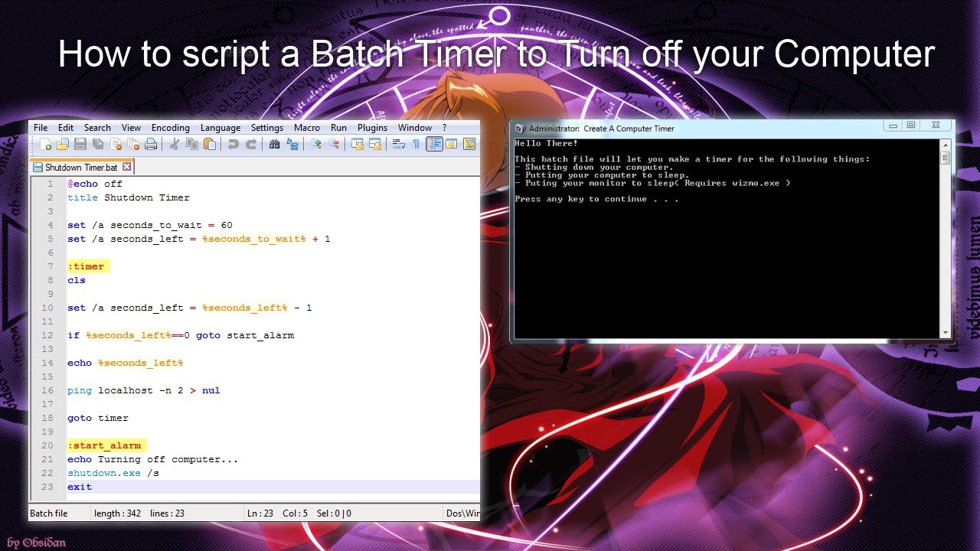This screenshot has width=980, height=551.
Task: Minimize the Create A Computer Timer window
Action: coord(893,125)
